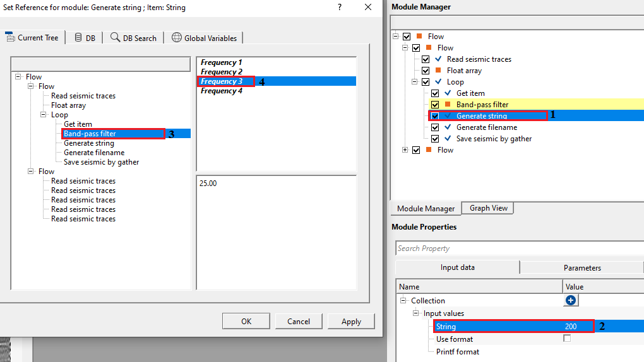Image resolution: width=644 pixels, height=362 pixels.
Task: Toggle the Use format checkbox
Action: [567, 339]
